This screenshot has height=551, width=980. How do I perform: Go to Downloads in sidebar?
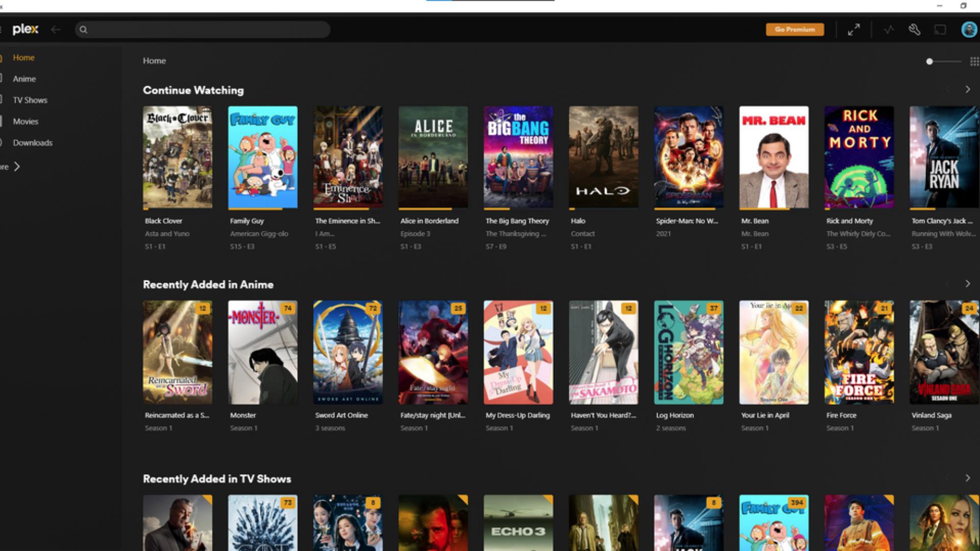point(33,143)
